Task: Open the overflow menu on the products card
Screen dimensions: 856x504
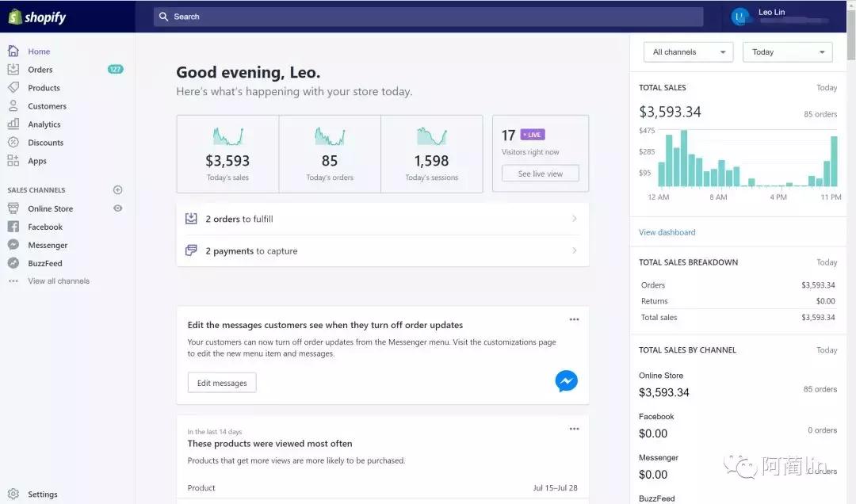Action: pos(574,429)
